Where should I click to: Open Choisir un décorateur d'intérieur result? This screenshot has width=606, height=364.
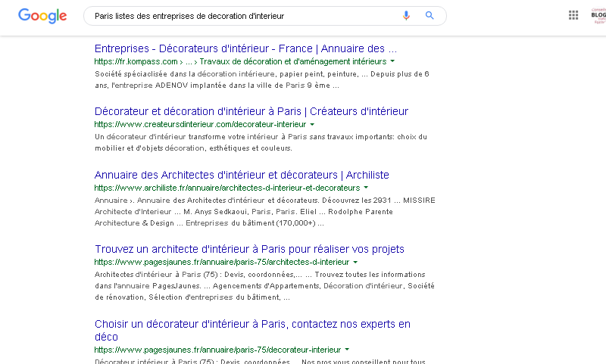click(x=252, y=330)
